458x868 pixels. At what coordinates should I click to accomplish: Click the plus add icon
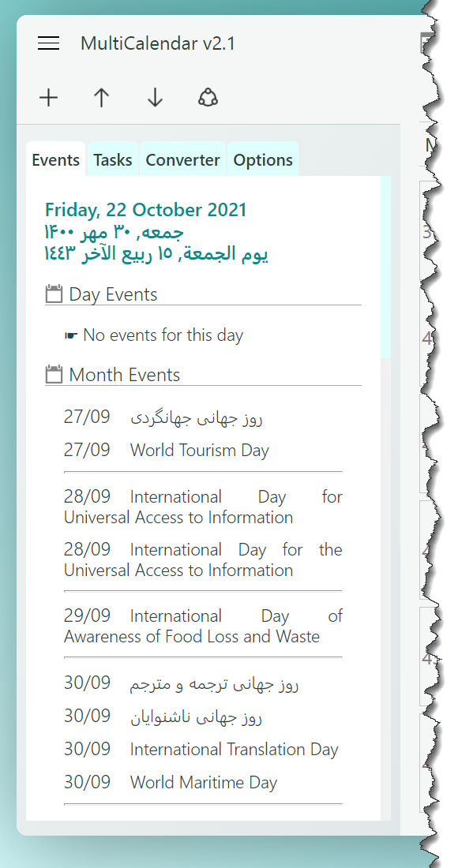pyautogui.click(x=49, y=97)
